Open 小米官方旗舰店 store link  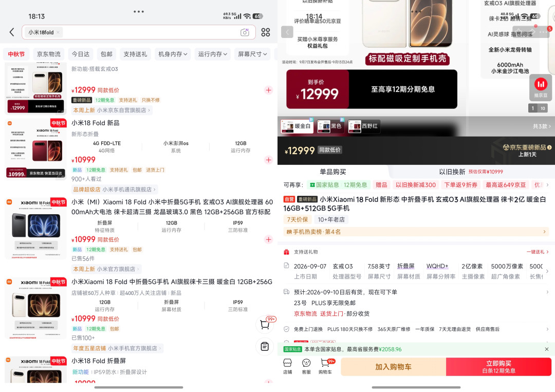pos(106,269)
